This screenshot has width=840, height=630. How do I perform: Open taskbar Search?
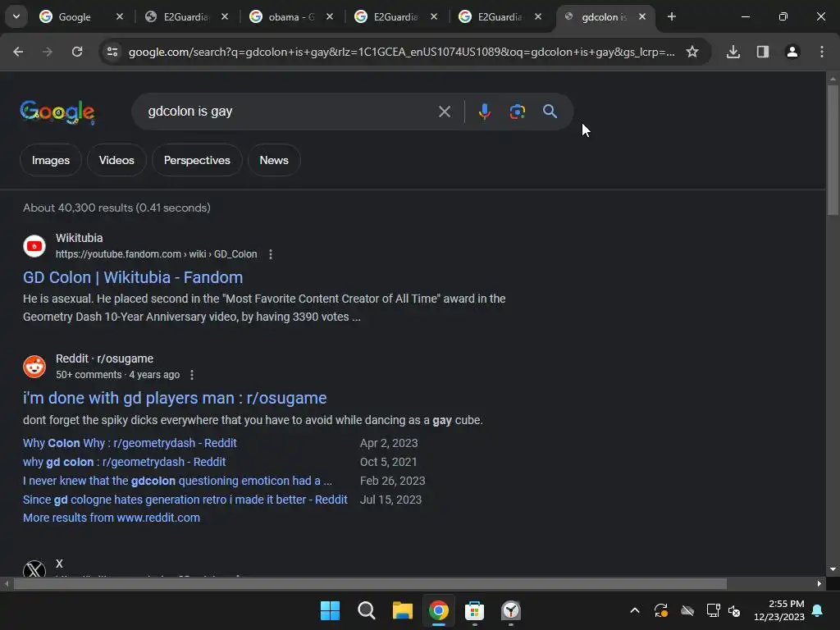(x=367, y=610)
